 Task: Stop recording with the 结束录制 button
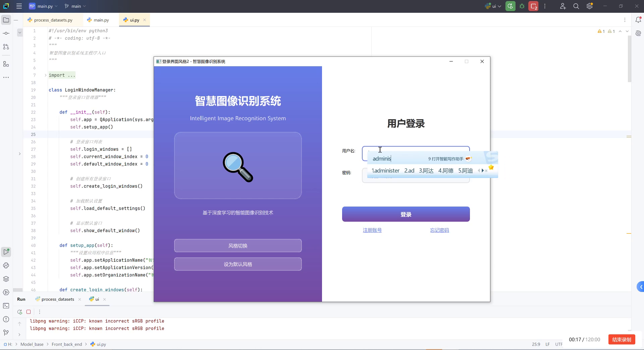click(x=621, y=340)
